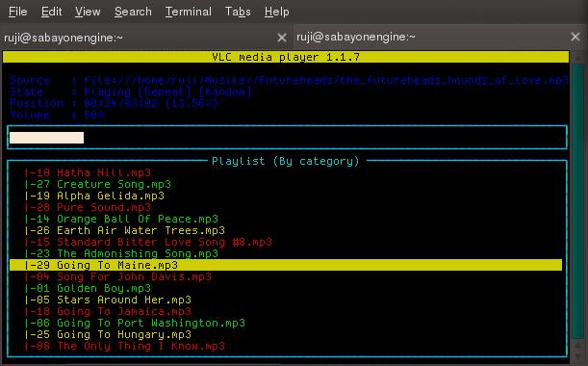This screenshot has width=588, height=366.
Task: Open the File menu
Action: pos(17,12)
